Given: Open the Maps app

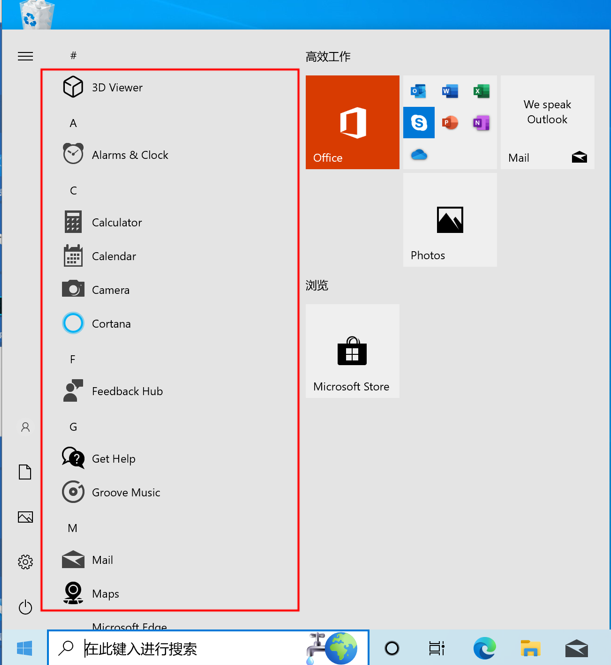Looking at the screenshot, I should [105, 594].
